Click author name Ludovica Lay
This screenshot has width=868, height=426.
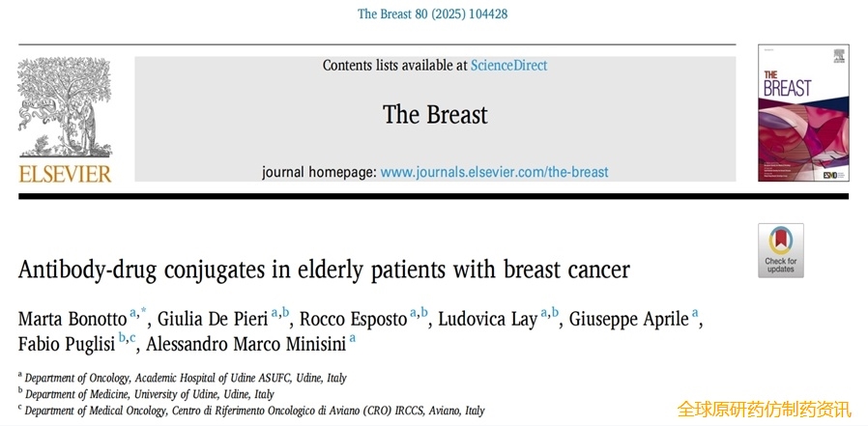488,320
